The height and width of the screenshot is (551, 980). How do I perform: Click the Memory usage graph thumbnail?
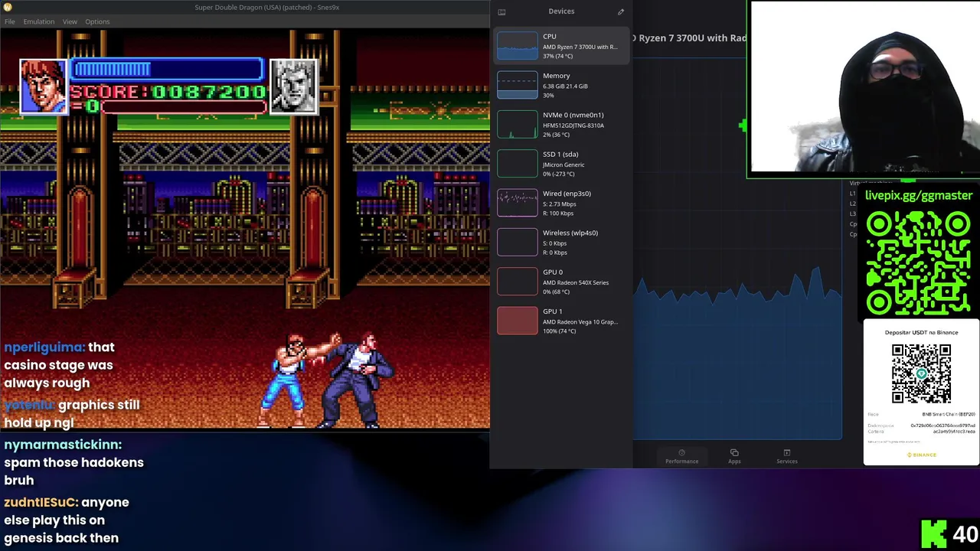click(x=518, y=85)
